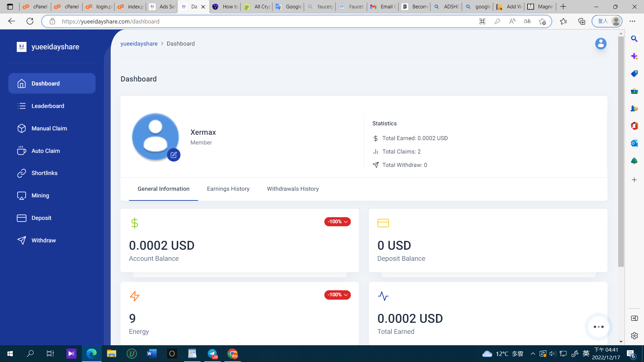Viewport: 644px width, 362px height.
Task: Click the translate page icon
Action: click(x=527, y=21)
